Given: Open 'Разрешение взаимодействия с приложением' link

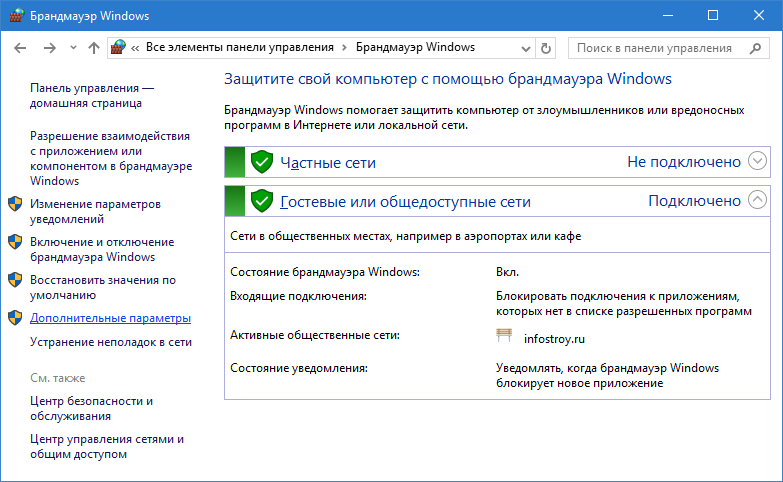Looking at the screenshot, I should pyautogui.click(x=111, y=158).
